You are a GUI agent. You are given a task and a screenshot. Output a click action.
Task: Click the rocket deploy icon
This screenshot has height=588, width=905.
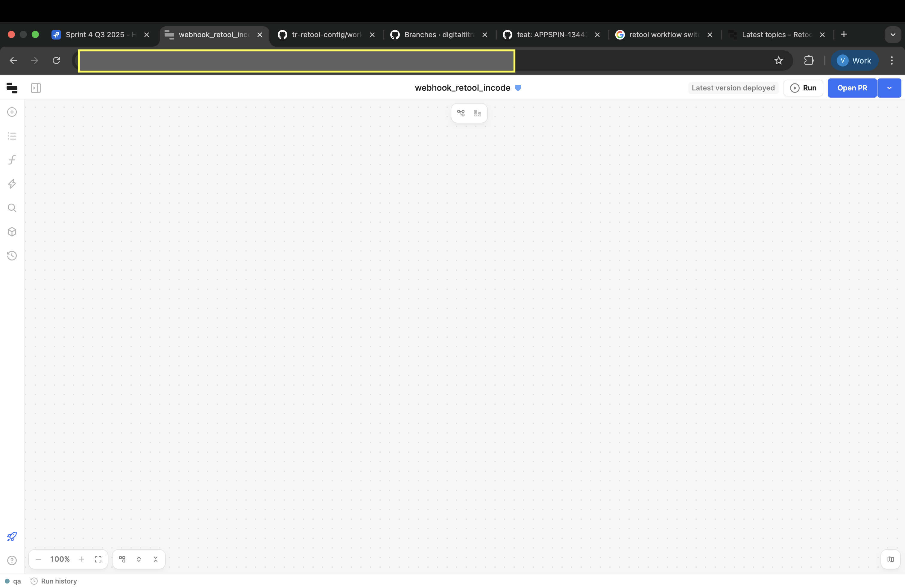coord(12,536)
